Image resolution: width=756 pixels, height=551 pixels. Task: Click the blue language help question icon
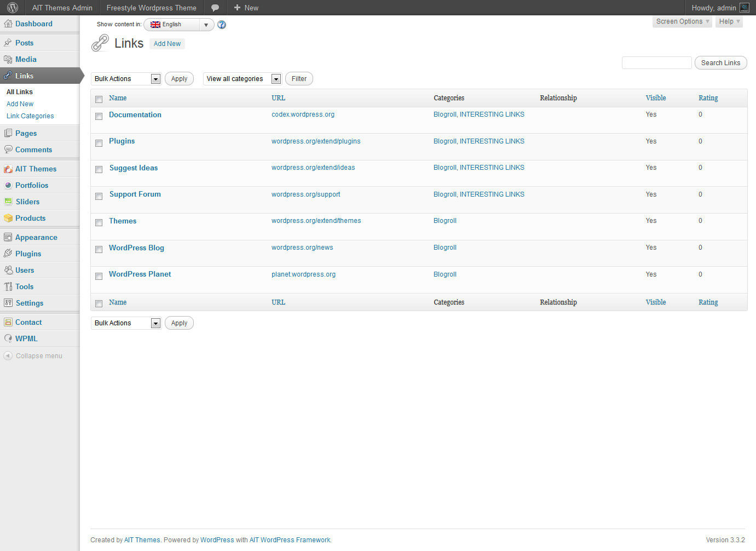222,25
